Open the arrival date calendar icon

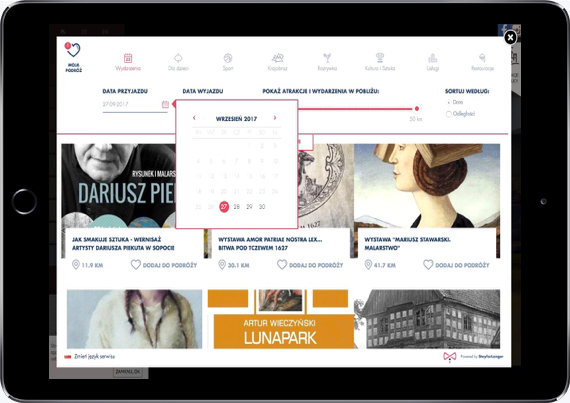165,104
